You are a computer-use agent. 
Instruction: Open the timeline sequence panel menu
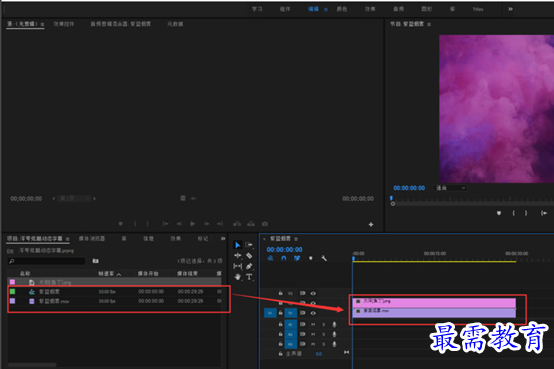pyautogui.click(x=296, y=239)
